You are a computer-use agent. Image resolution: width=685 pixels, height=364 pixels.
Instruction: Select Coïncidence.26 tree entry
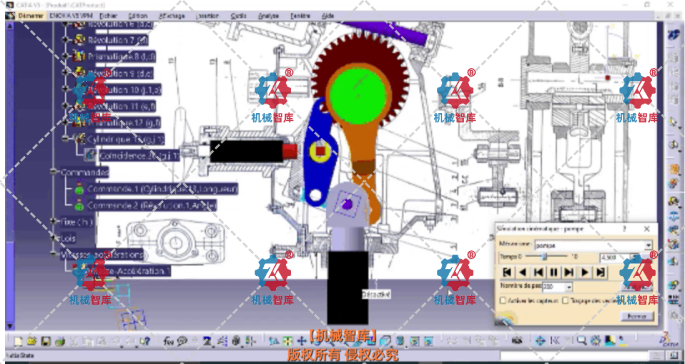[x=139, y=156]
